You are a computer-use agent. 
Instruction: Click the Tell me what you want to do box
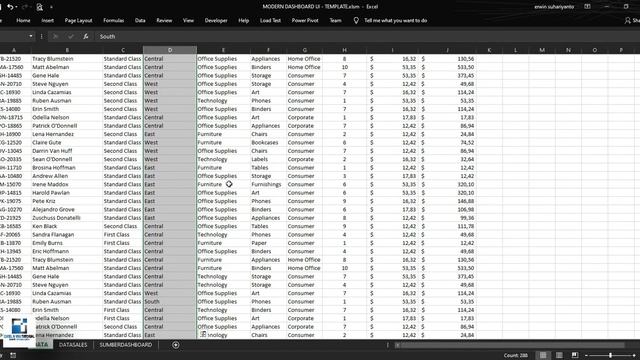(396, 20)
